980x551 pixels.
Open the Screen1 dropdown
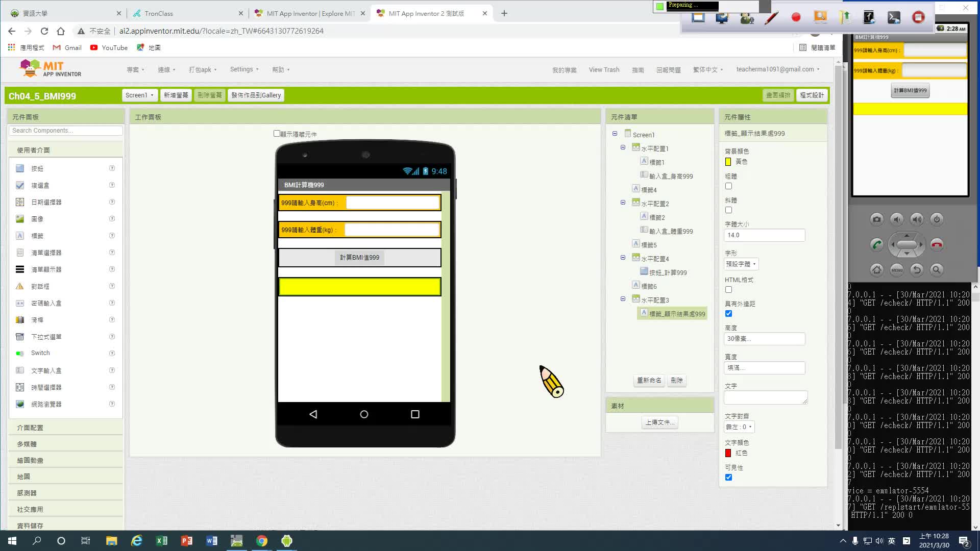click(x=139, y=95)
